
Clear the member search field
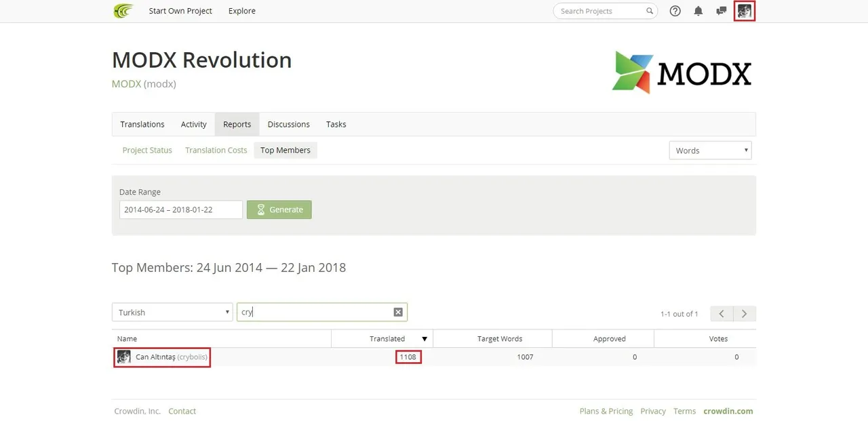(x=398, y=312)
